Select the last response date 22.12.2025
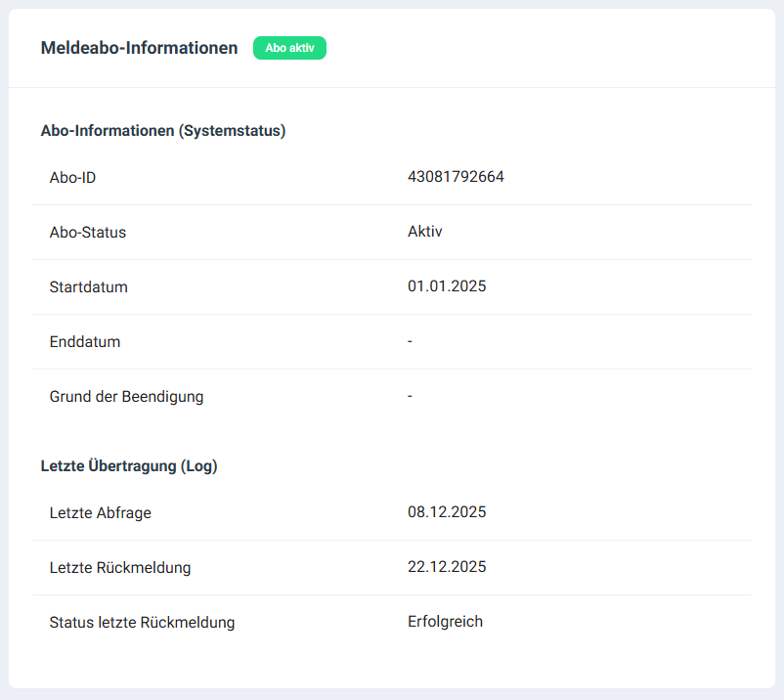The width and height of the screenshot is (784, 700). pyautogui.click(x=447, y=567)
